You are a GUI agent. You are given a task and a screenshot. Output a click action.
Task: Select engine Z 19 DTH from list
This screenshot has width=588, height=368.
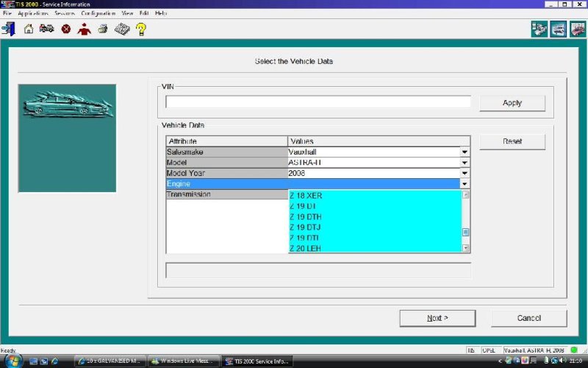305,217
